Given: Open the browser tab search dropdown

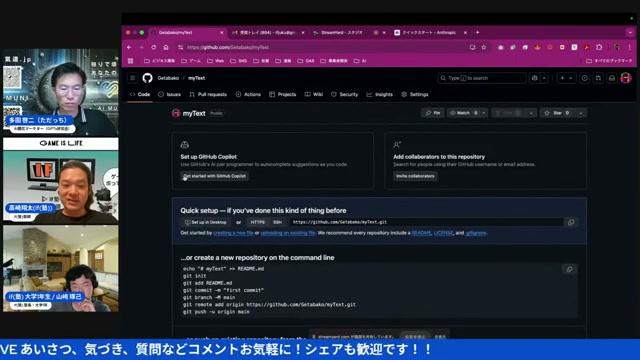Looking at the screenshot, I should pyautogui.click(x=630, y=33).
